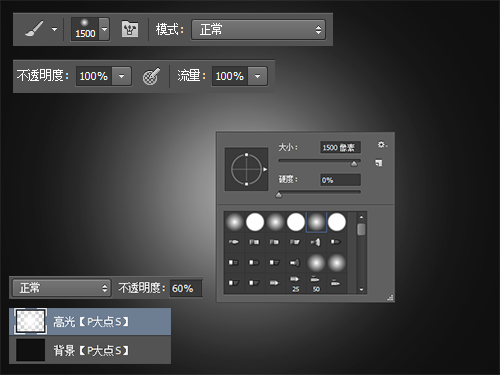Click the 背景 layer thumbnail

[x=30, y=350]
